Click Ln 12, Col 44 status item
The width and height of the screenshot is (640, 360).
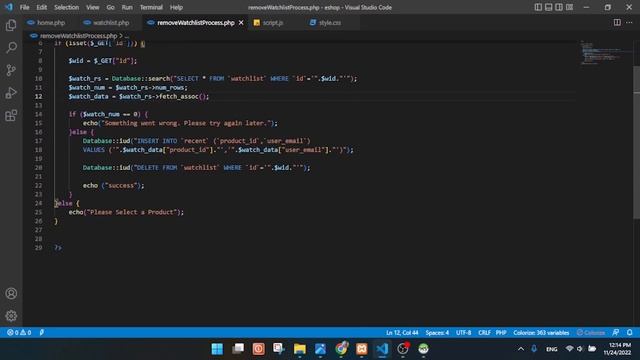(402, 333)
